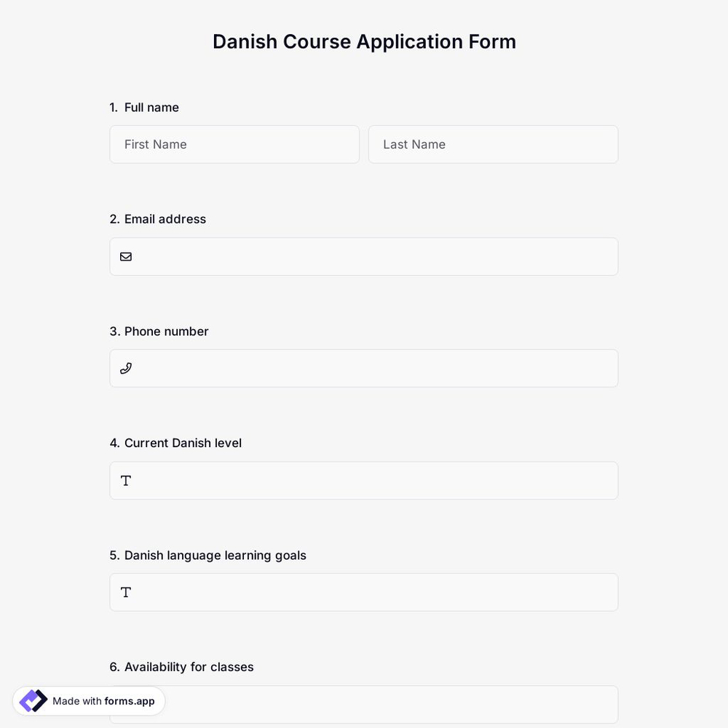Click the purple checkmark logo near the bottom

coord(32,700)
